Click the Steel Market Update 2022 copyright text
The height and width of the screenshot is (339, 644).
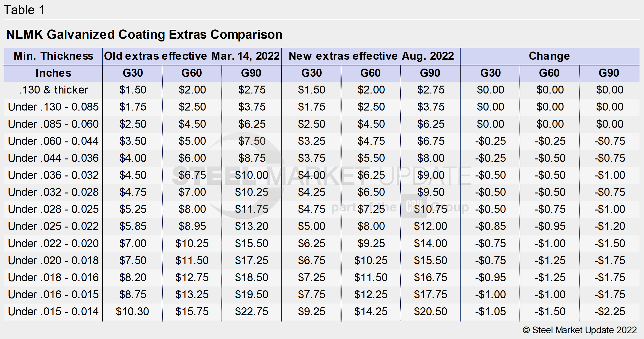[x=580, y=330]
